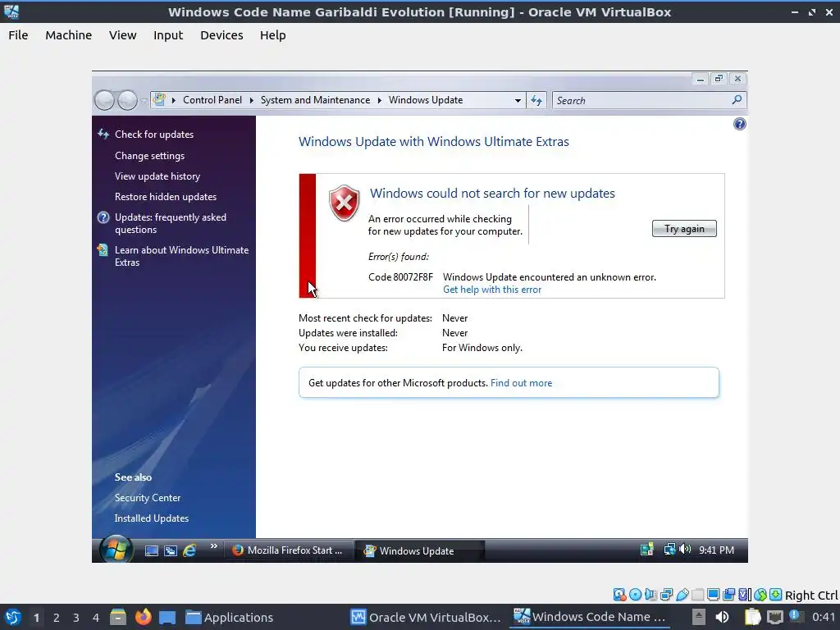Open the VirtualBox Help menu

point(272,35)
